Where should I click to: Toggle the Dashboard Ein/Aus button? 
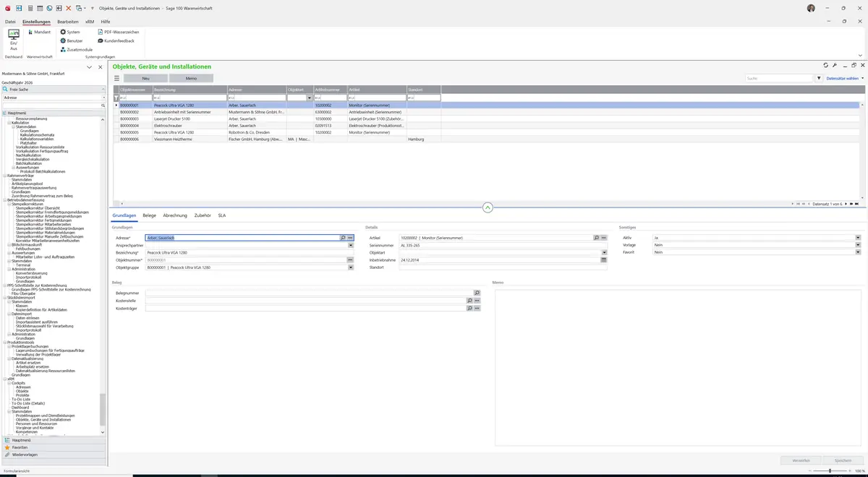point(14,40)
